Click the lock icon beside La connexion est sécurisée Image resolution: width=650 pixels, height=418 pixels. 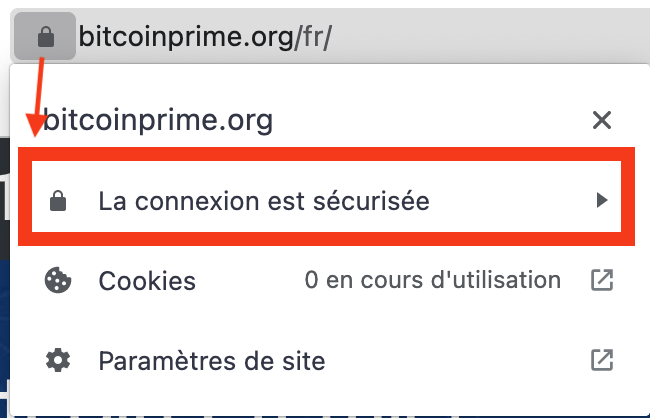click(58, 201)
